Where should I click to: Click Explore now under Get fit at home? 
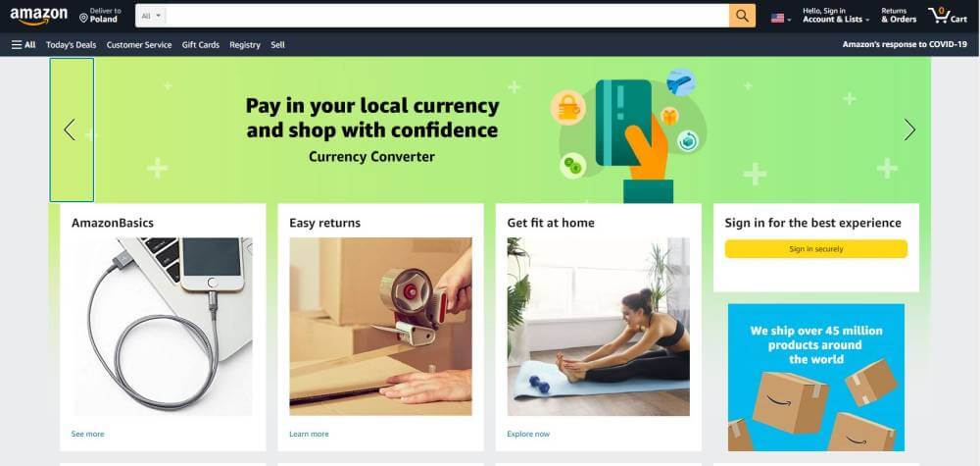coord(528,434)
